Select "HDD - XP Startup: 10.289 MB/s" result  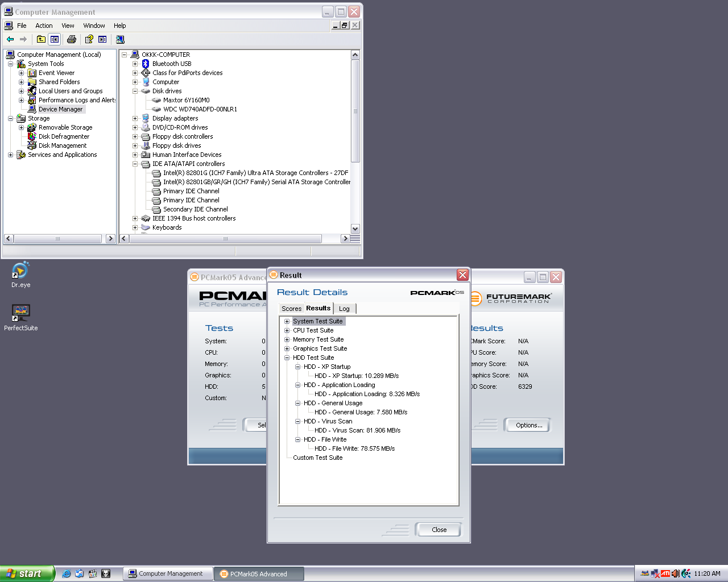click(357, 376)
